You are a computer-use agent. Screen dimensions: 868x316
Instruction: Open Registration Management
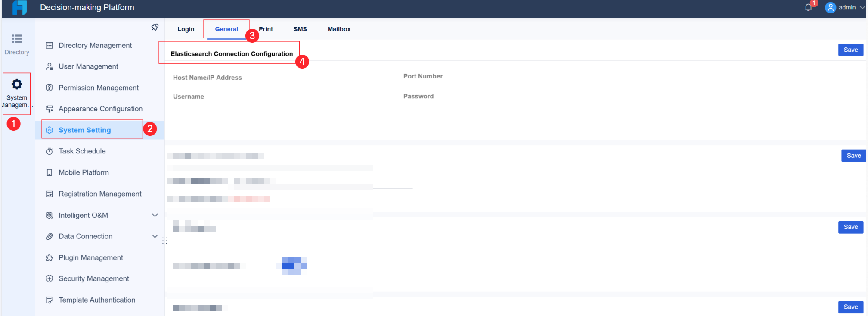pos(100,194)
